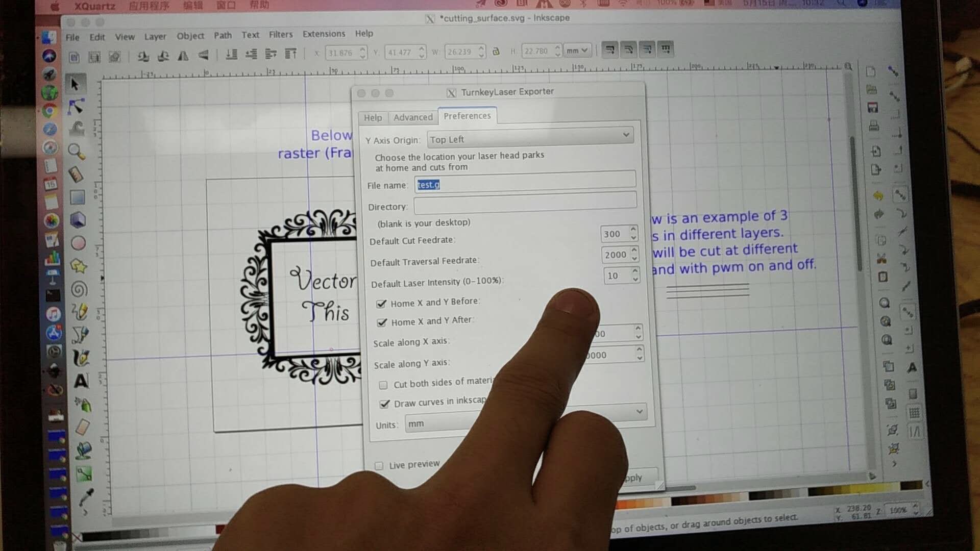This screenshot has width=980, height=551.
Task: Open the Layer menu
Action: [x=155, y=36]
